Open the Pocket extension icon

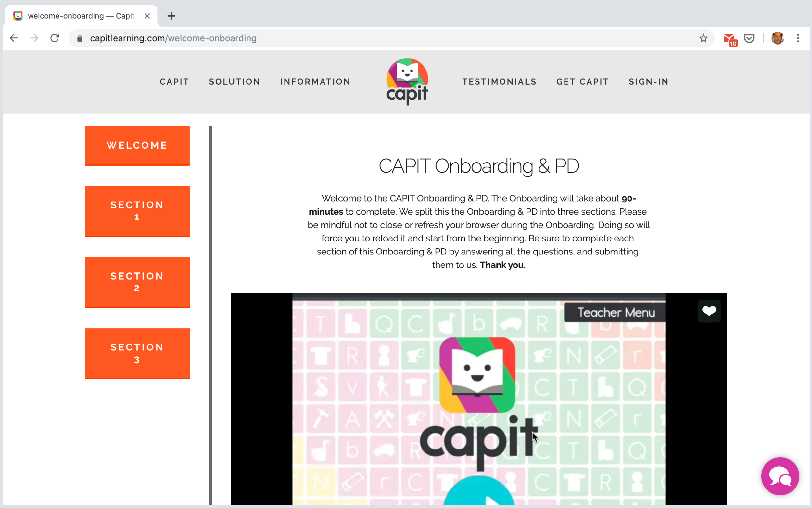tap(749, 38)
